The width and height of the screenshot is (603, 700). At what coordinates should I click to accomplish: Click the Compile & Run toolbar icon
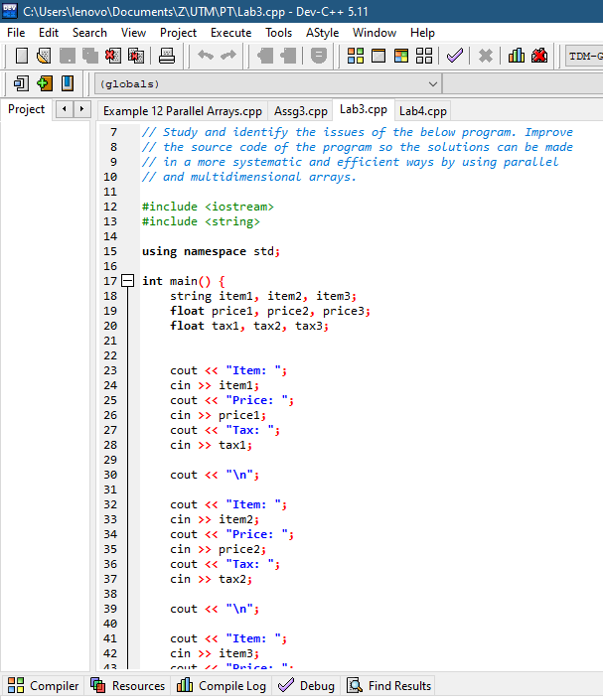400,57
